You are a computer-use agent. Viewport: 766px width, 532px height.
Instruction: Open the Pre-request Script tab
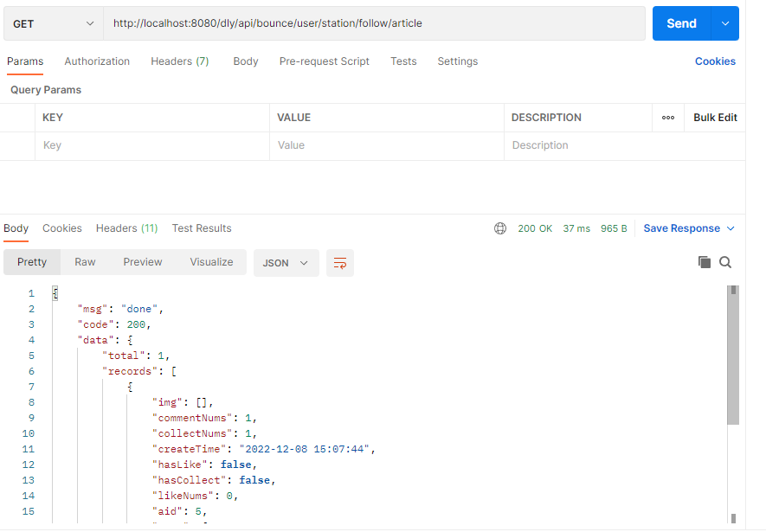tap(324, 61)
